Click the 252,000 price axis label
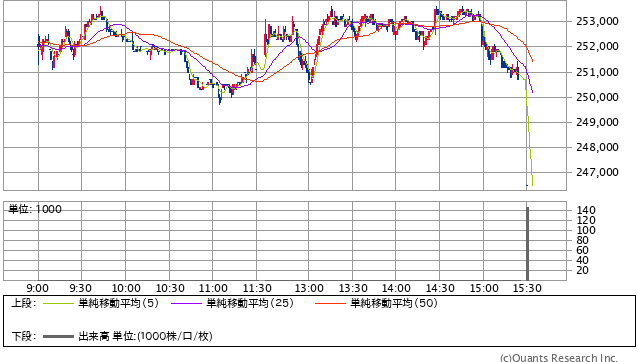Screen dimensions: 638x362 (x=597, y=46)
